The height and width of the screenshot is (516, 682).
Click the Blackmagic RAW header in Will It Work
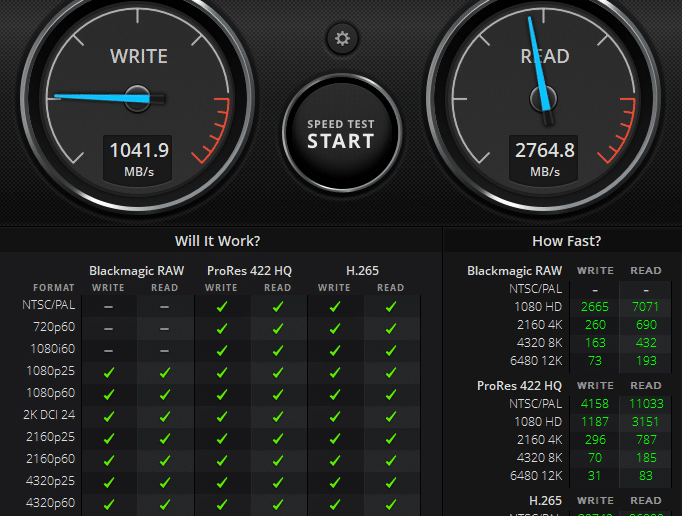click(137, 271)
